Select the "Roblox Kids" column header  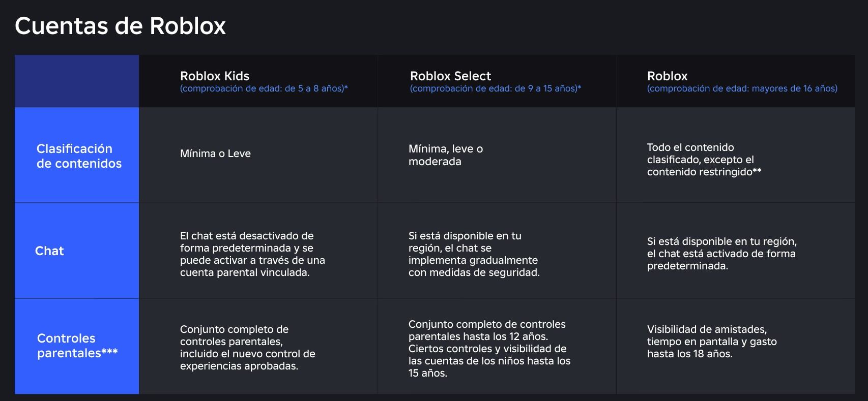click(x=215, y=76)
